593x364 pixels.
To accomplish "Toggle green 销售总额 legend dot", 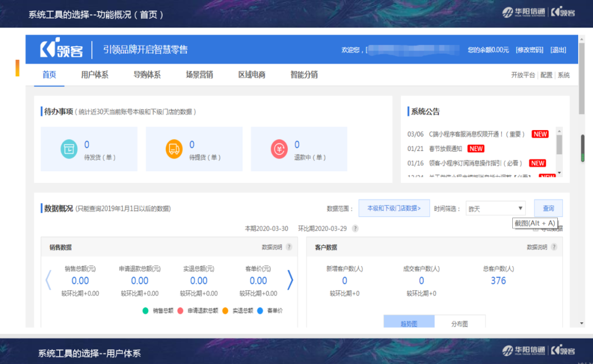I will pos(145,311).
